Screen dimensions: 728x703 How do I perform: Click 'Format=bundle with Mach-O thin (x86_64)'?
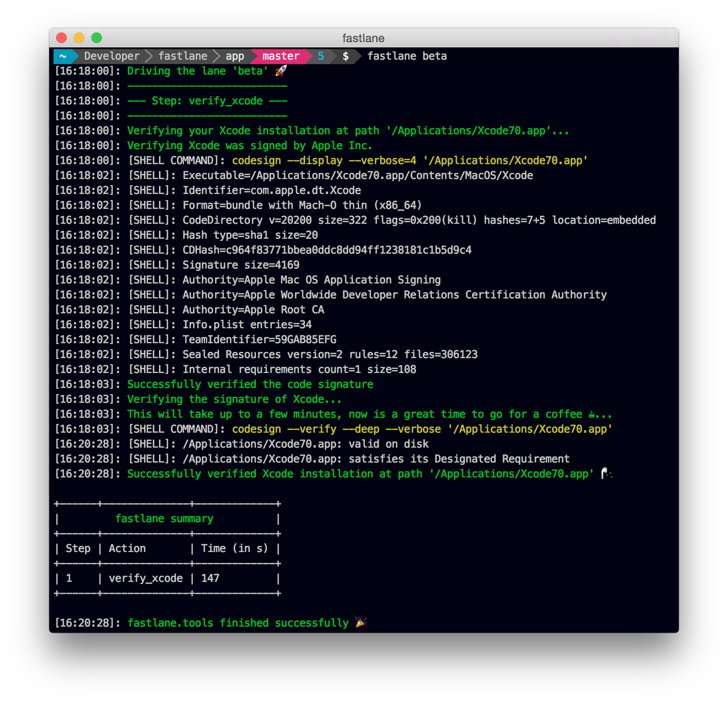[x=302, y=205]
